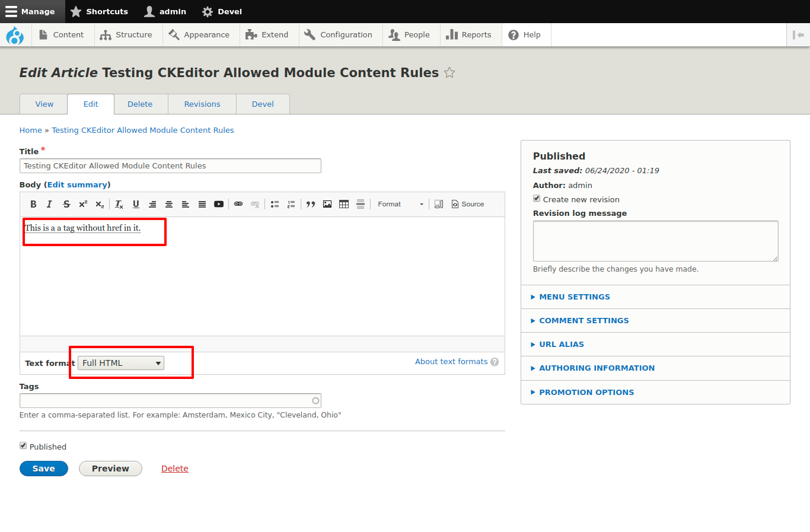Open the Format paragraph style dropdown

(400, 204)
